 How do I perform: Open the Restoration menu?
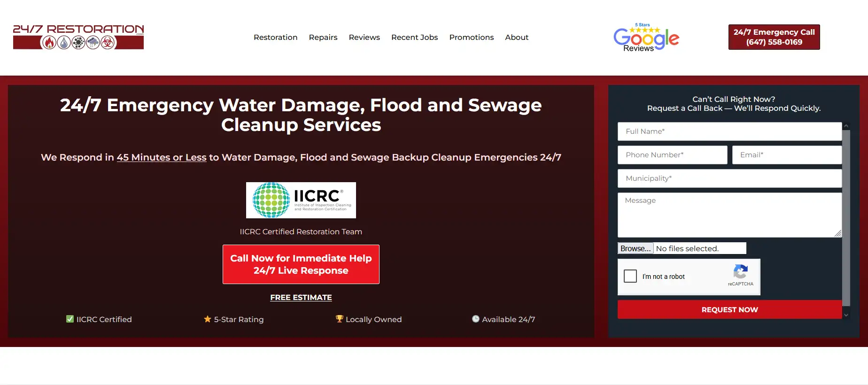point(276,37)
